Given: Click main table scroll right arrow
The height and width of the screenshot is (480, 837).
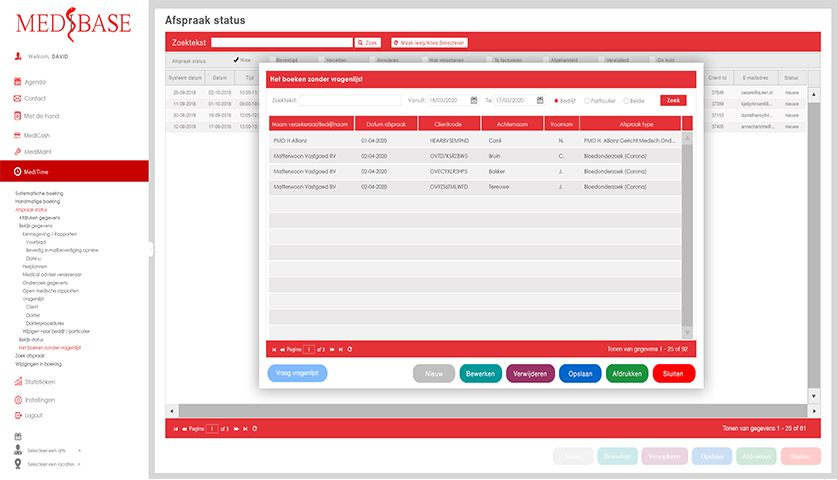Looking at the screenshot, I should coord(814,411).
